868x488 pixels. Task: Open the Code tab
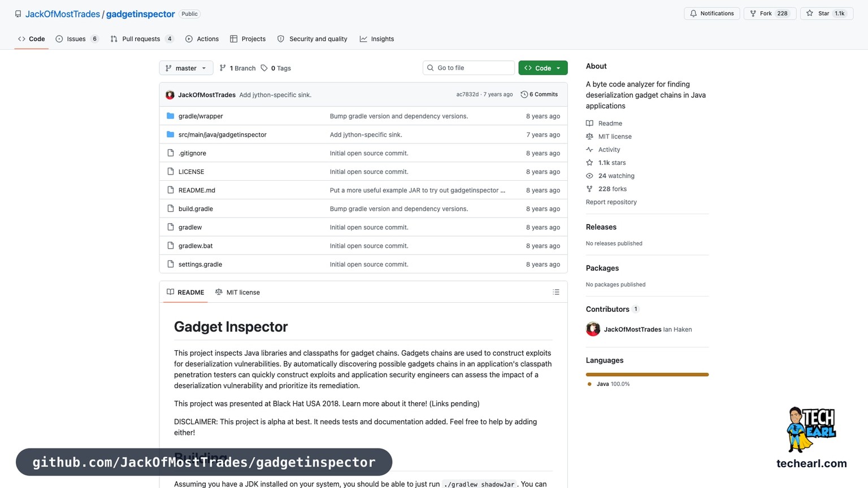point(31,39)
